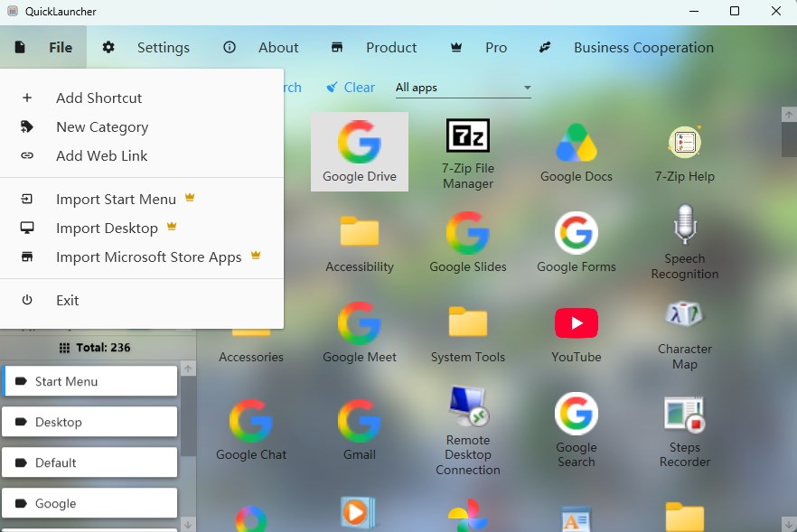Select New Category menu entry
The height and width of the screenshot is (532, 797).
coord(142,126)
